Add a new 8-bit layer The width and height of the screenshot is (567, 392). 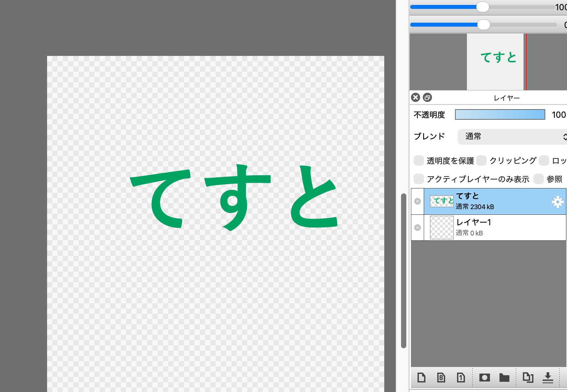(x=441, y=378)
